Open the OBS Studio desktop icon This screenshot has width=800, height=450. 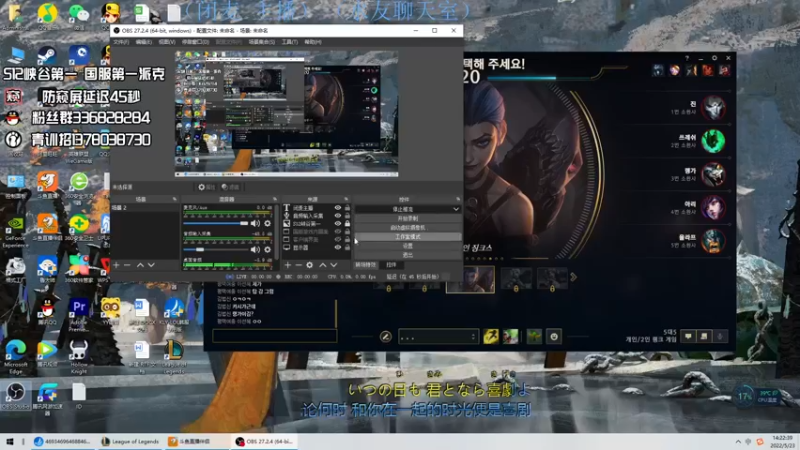(15, 396)
